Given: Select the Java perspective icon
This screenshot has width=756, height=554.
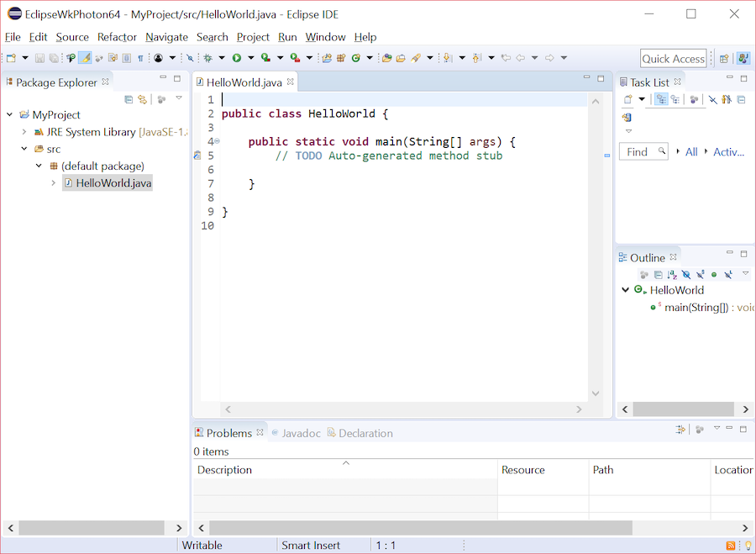Looking at the screenshot, I should tap(743, 58).
